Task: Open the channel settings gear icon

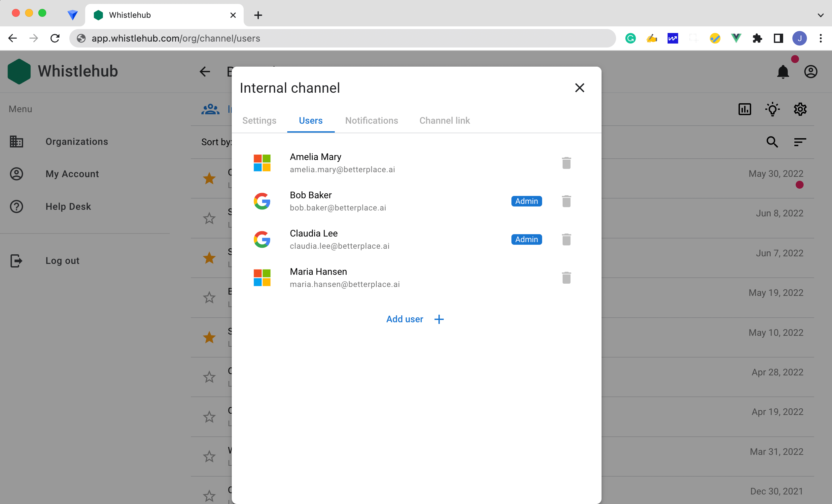Action: tap(800, 109)
